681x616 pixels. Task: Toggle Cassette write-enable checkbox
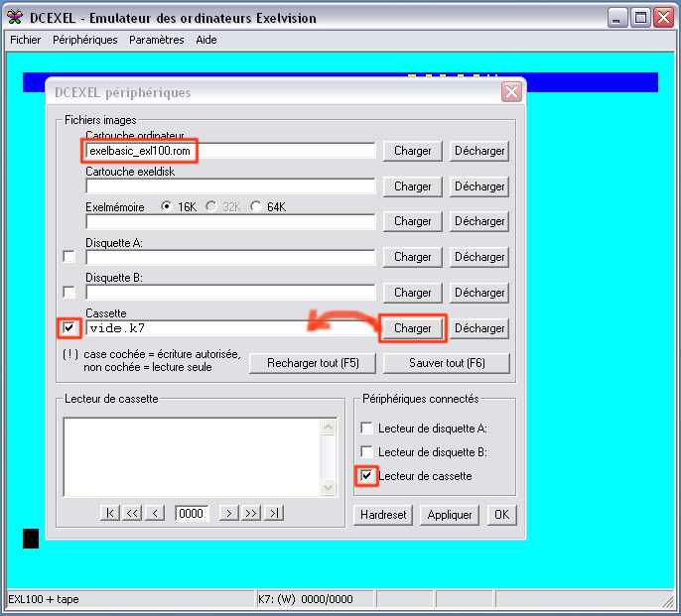point(69,327)
